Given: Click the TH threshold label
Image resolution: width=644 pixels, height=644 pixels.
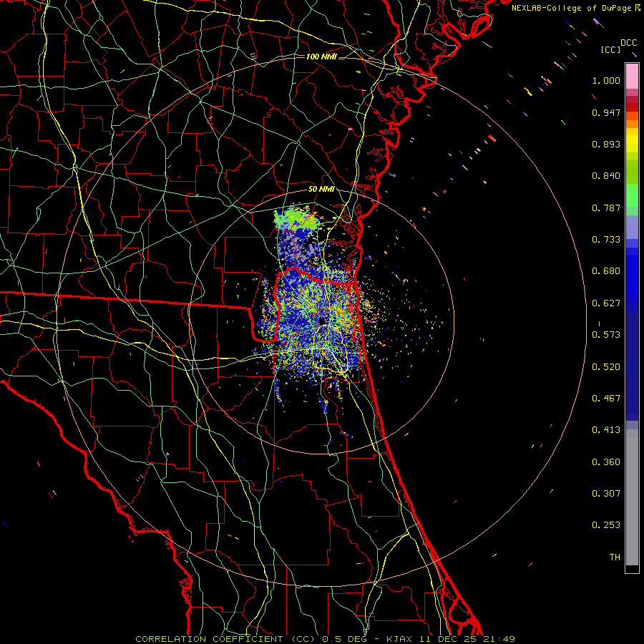Looking at the screenshot, I should click(615, 557).
